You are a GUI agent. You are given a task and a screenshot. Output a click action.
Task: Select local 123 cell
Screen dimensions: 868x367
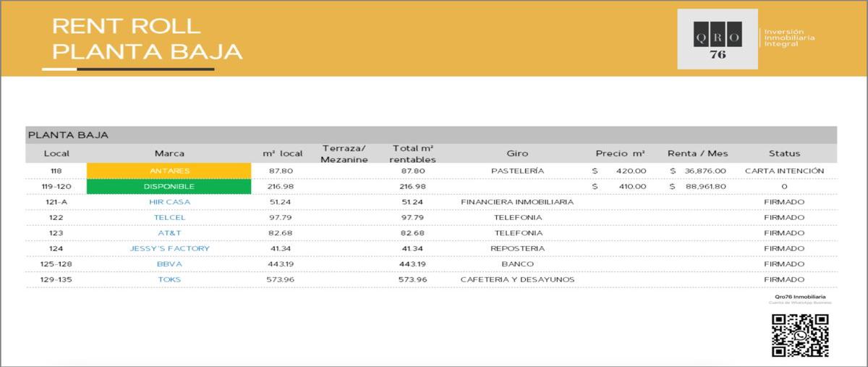pyautogui.click(x=56, y=233)
